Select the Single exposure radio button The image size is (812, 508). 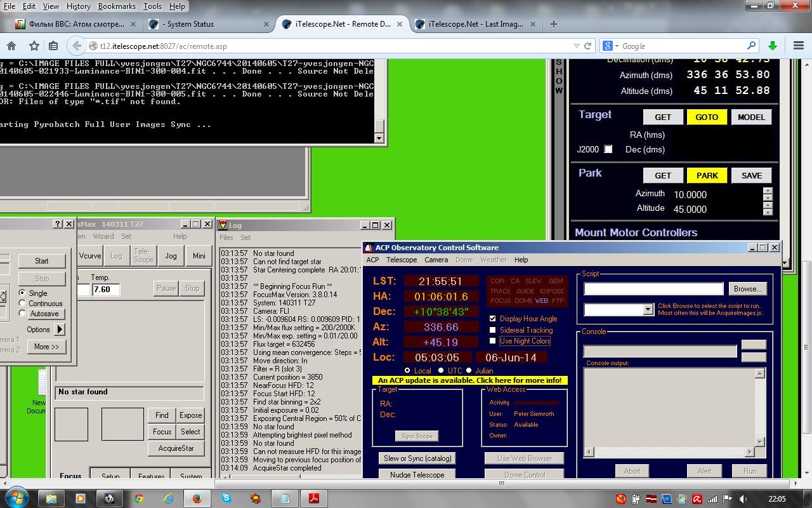tap(23, 293)
